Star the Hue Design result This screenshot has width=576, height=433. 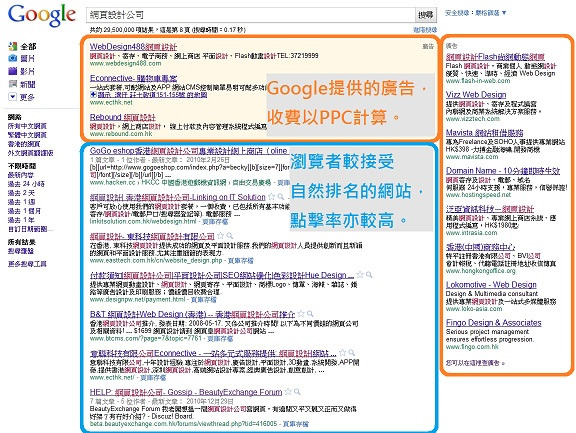click(360, 275)
